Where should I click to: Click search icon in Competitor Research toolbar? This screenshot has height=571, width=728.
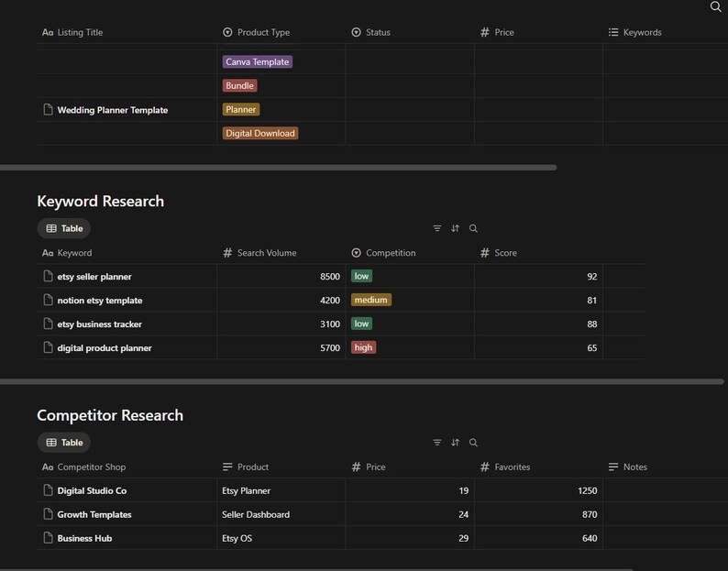point(473,443)
